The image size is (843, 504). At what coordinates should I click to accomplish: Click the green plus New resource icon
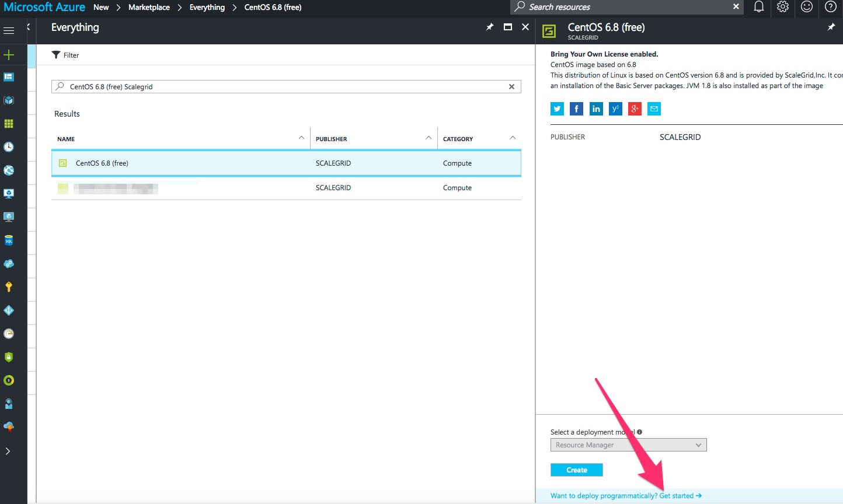[x=9, y=55]
